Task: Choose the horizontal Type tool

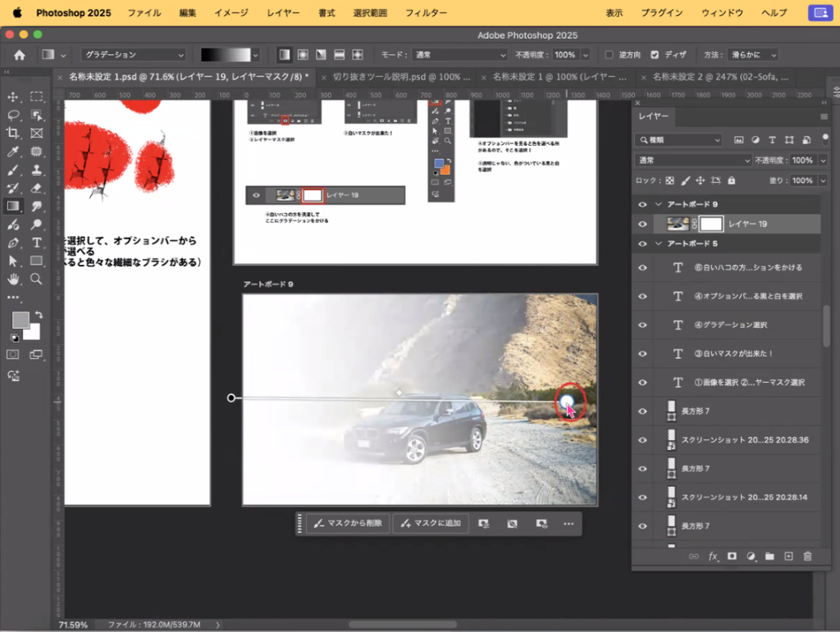Action: coord(37,243)
